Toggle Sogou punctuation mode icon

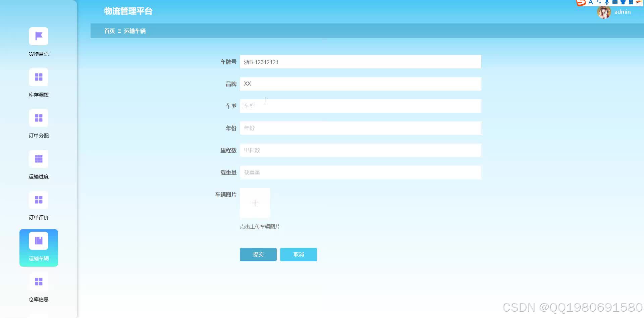(599, 2)
